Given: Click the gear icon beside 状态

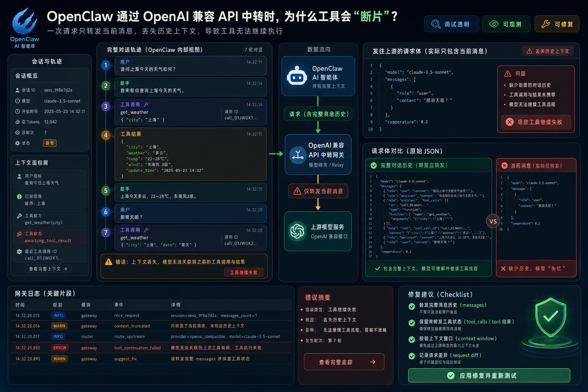Looking at the screenshot, I should tap(17, 143).
